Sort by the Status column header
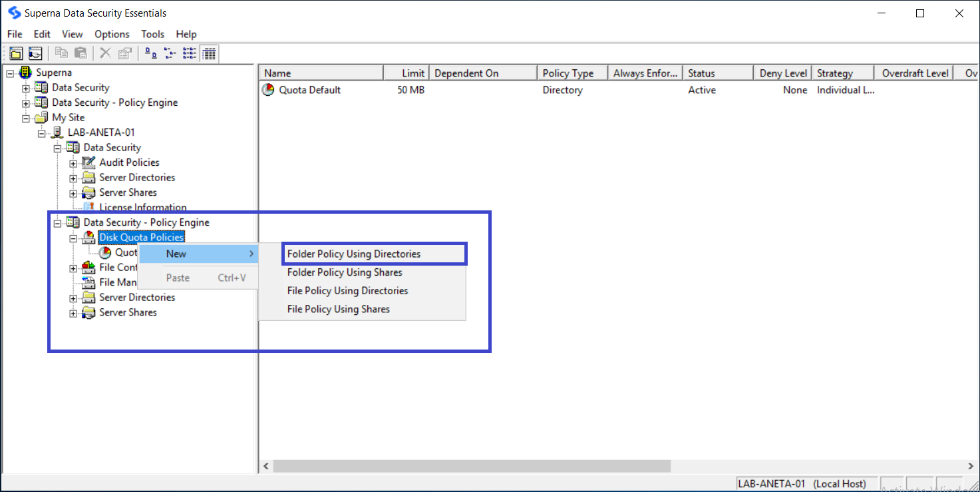 click(x=719, y=73)
